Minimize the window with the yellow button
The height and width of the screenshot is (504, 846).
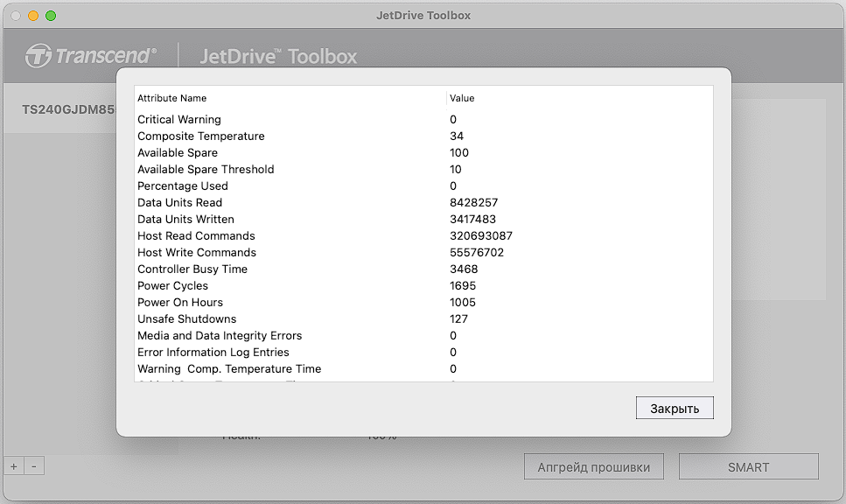coord(33,16)
